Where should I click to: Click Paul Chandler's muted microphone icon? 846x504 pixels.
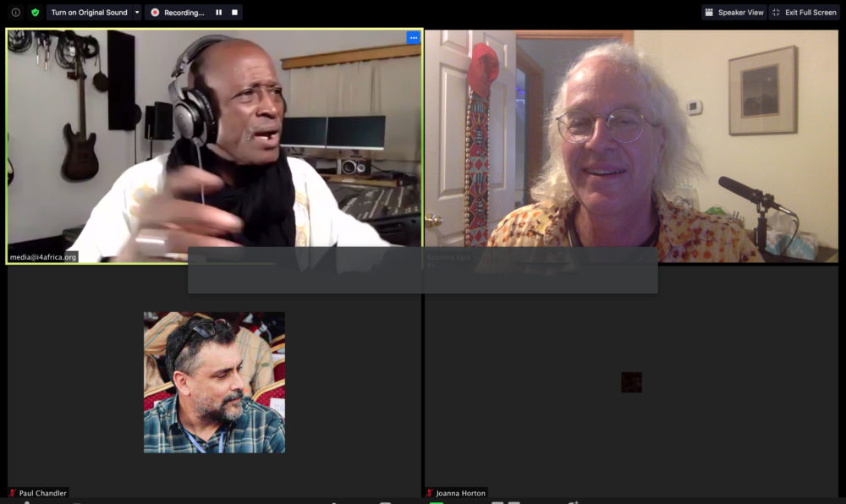(x=12, y=493)
